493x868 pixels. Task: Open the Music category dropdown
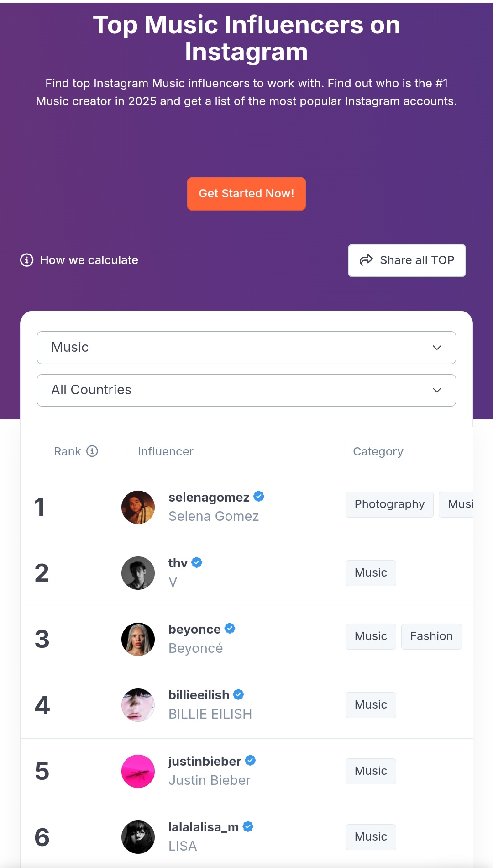246,348
